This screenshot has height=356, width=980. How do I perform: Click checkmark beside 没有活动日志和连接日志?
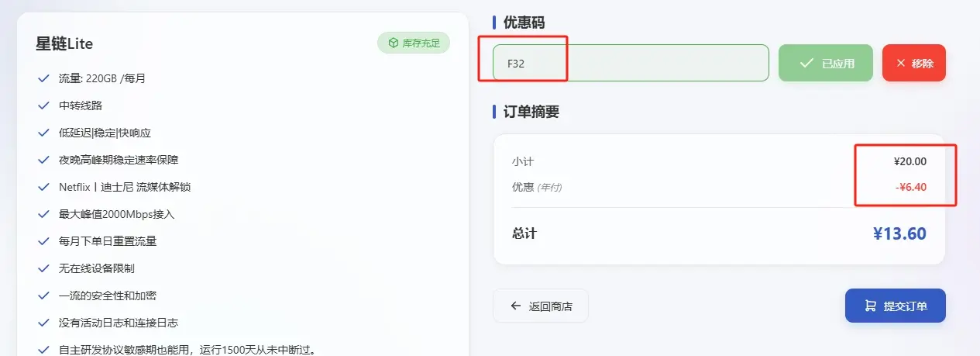43,323
